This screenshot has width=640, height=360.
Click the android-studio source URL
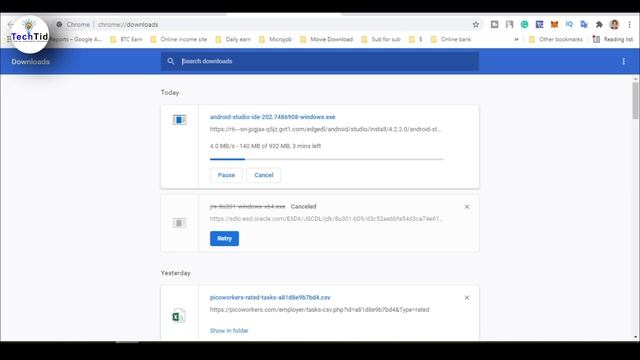(325, 129)
